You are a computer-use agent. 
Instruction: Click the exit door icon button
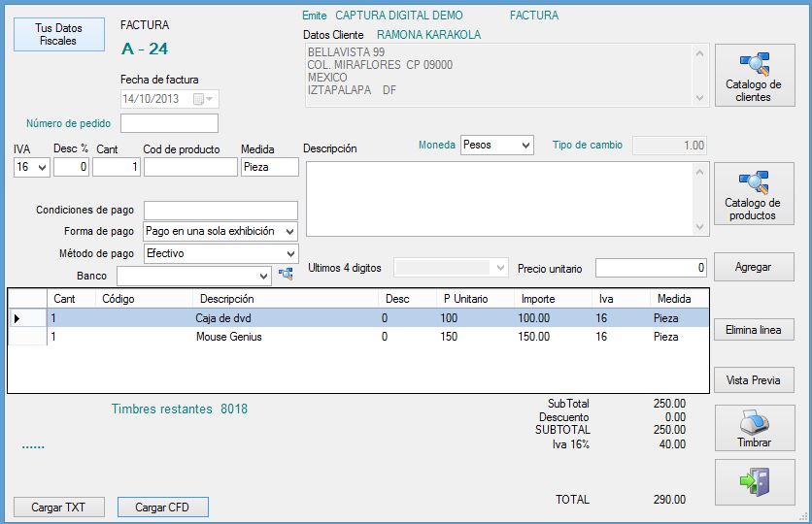click(755, 482)
